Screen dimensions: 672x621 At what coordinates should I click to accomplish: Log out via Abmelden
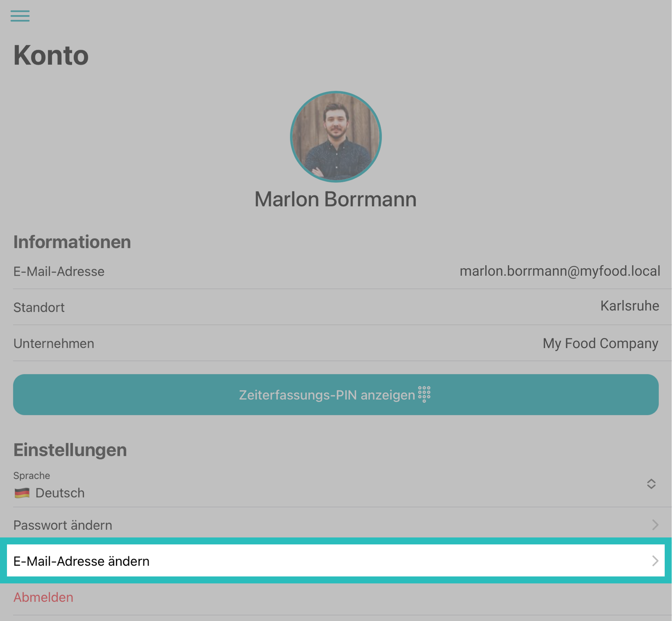43,597
